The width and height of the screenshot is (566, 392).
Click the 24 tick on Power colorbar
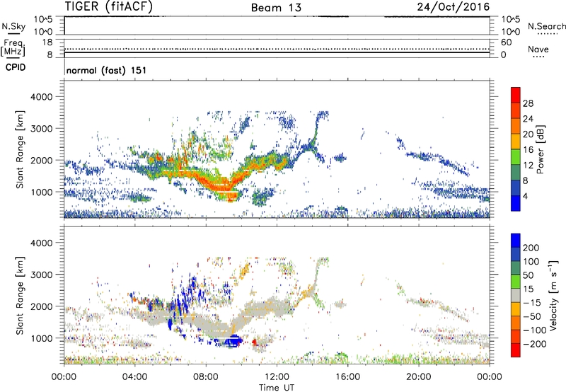[x=528, y=119]
